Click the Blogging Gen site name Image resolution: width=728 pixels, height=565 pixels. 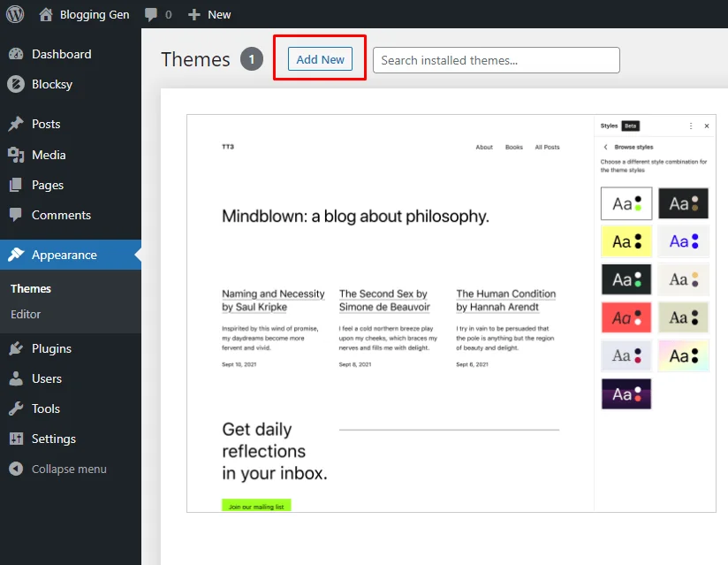pyautogui.click(x=95, y=15)
